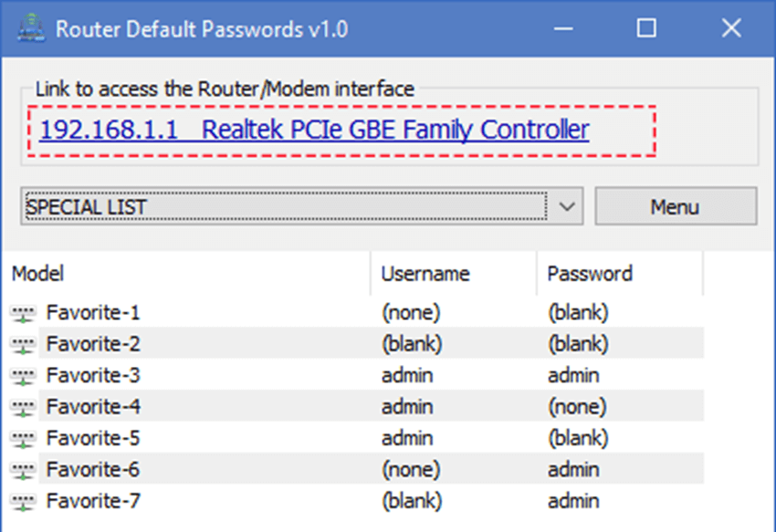Select the Favorite-6 entry name
The width and height of the screenshot is (776, 532).
coord(93,470)
